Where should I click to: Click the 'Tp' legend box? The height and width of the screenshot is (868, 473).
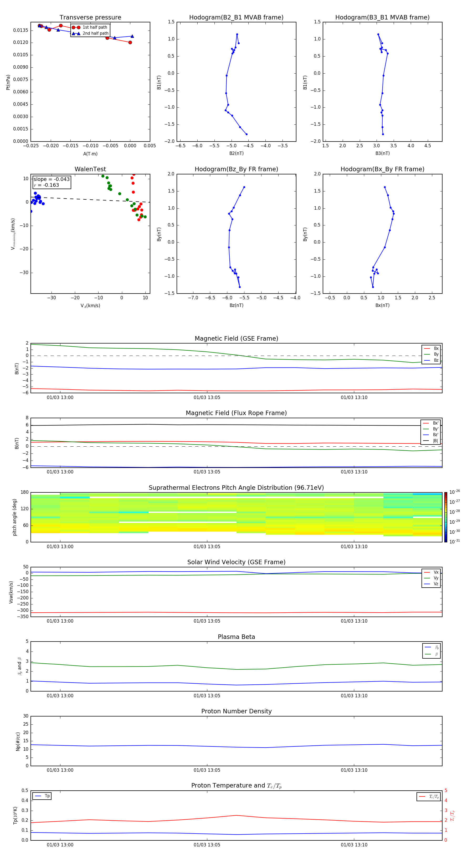(42, 796)
